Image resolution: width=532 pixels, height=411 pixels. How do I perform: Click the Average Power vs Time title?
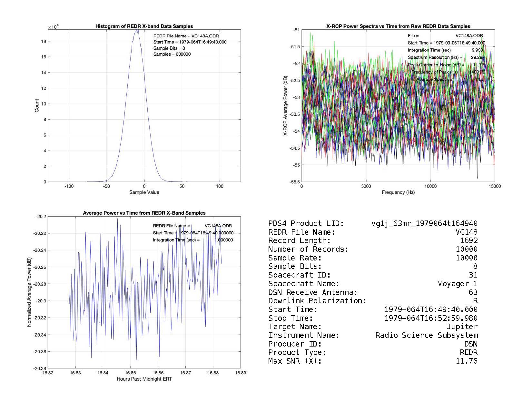coord(144,213)
